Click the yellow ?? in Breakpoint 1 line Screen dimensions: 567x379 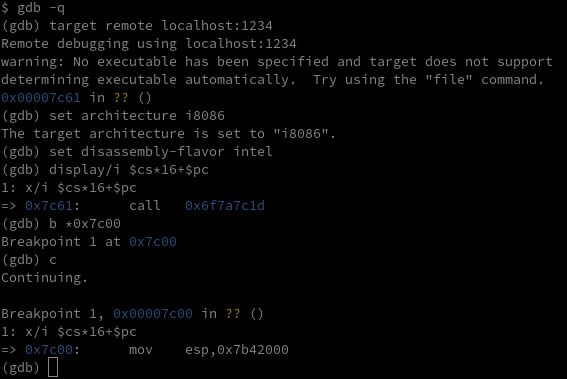pyautogui.click(x=233, y=313)
